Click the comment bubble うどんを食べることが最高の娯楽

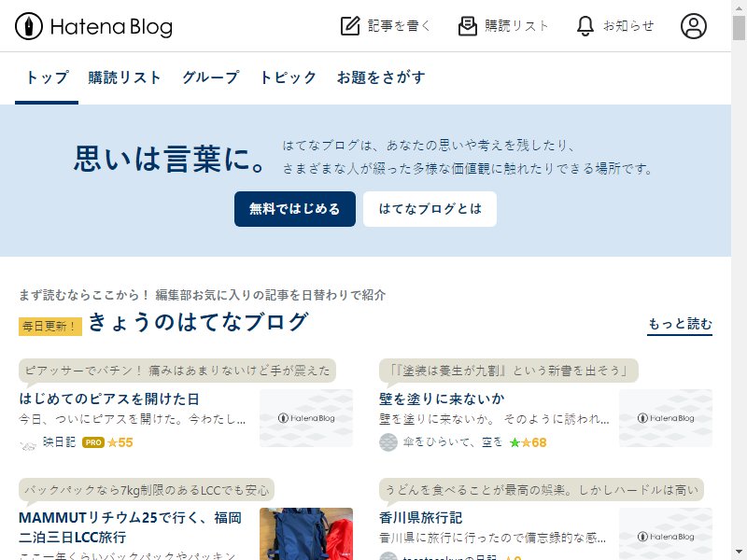(542, 489)
